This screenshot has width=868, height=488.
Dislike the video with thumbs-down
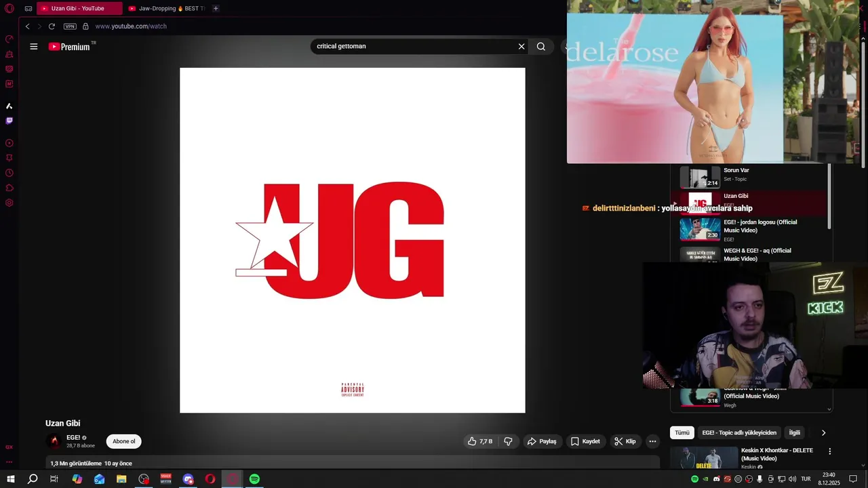pyautogui.click(x=508, y=441)
